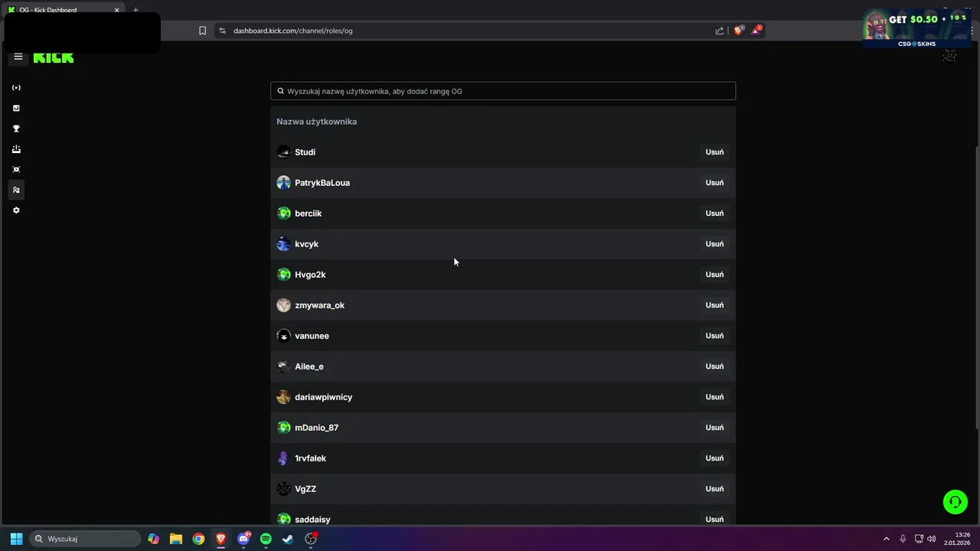Click the username vanunee
This screenshot has width=980, height=551.
click(312, 336)
